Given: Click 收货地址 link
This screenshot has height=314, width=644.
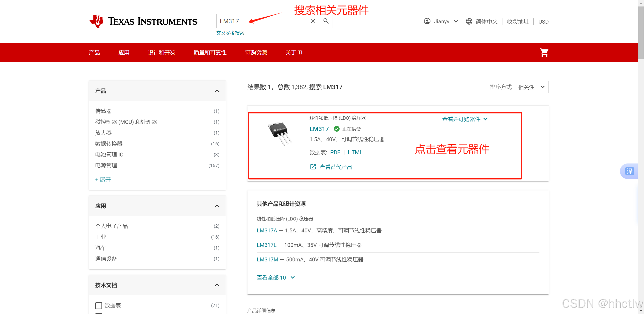Looking at the screenshot, I should tap(518, 22).
